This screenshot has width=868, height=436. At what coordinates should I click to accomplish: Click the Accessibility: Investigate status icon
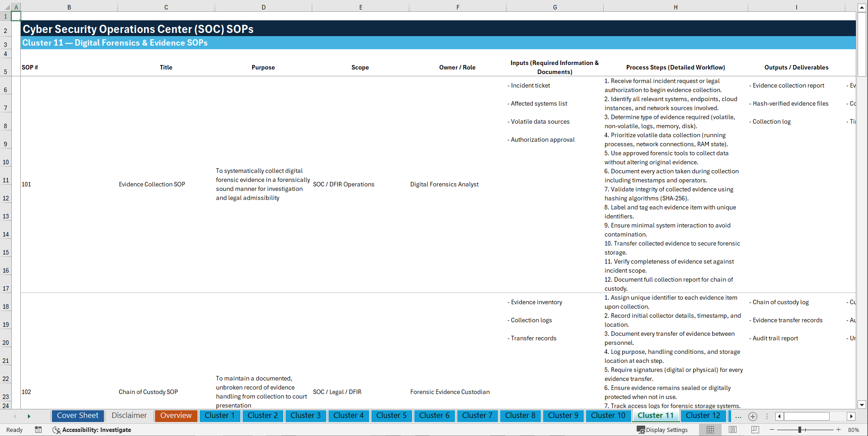[92, 430]
